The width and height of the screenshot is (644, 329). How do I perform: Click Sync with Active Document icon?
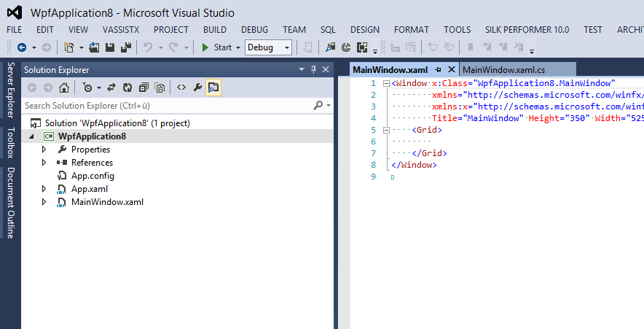coord(111,88)
